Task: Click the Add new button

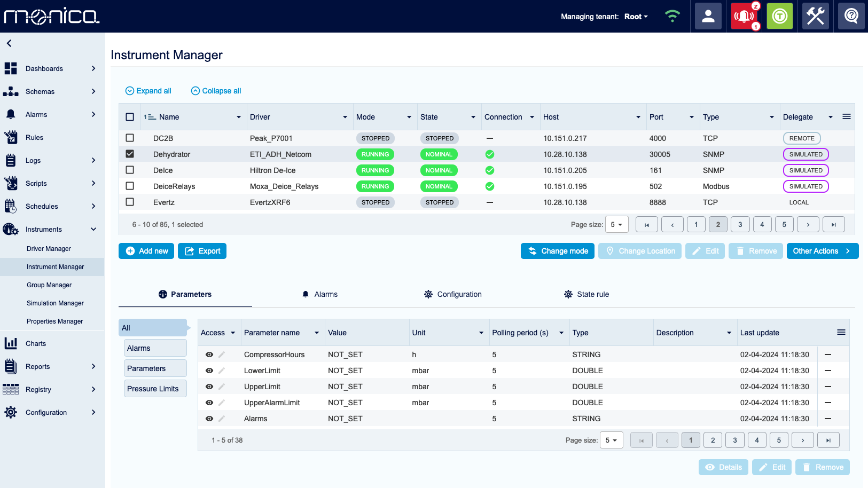Action: (x=146, y=251)
